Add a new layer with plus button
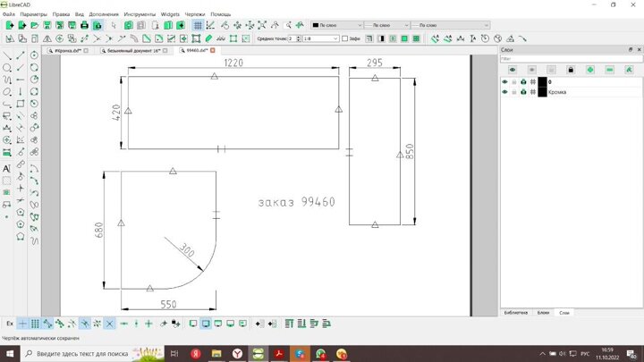Viewport: 644px width, 362px height. tap(590, 70)
